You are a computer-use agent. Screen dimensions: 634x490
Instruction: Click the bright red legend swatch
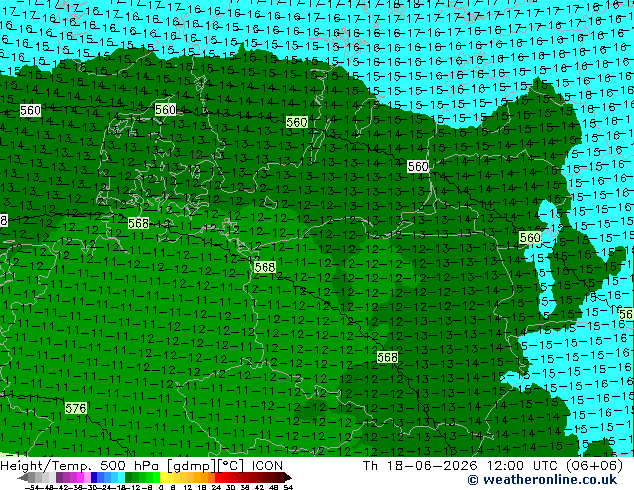218,477
